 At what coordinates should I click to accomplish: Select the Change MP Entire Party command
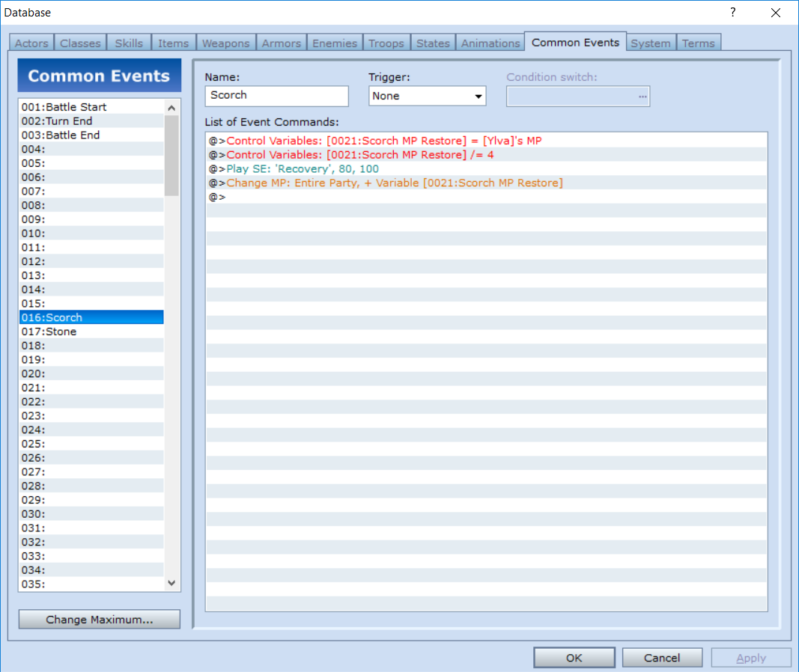[487, 183]
